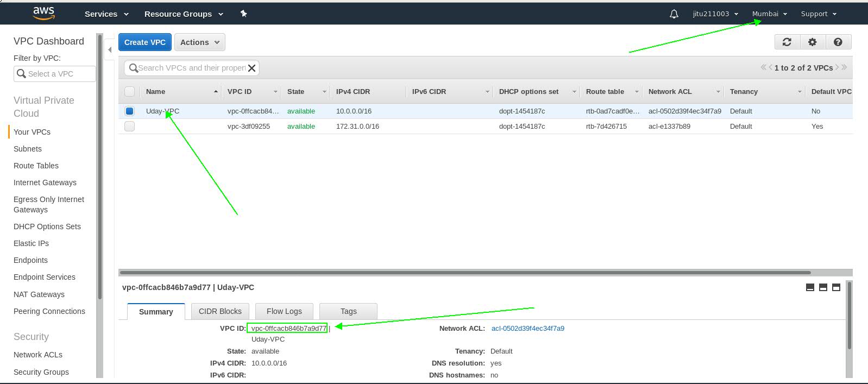Open the VPC Dashboard link

(x=49, y=41)
